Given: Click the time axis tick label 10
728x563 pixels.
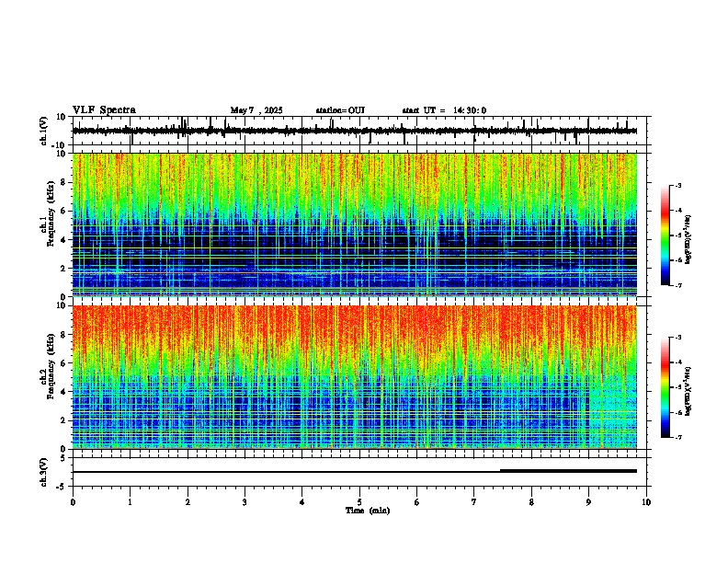Looking at the screenshot, I should coord(646,502).
